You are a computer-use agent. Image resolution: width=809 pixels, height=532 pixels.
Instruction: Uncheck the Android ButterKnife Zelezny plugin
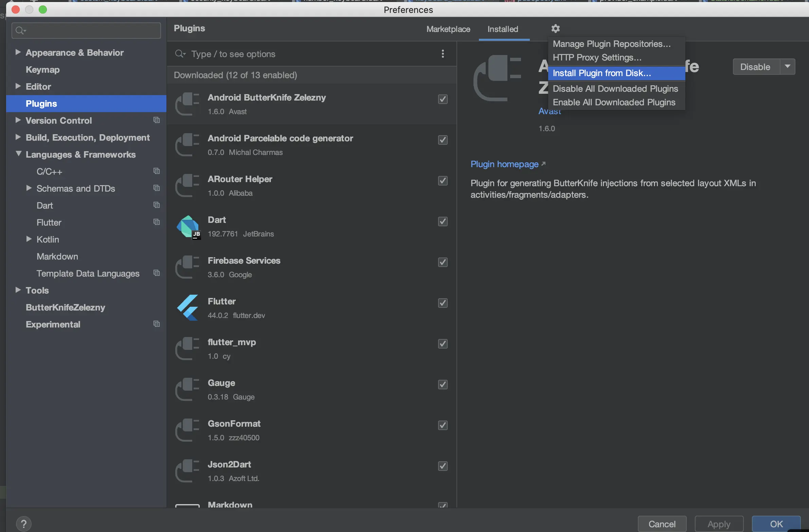tap(443, 99)
